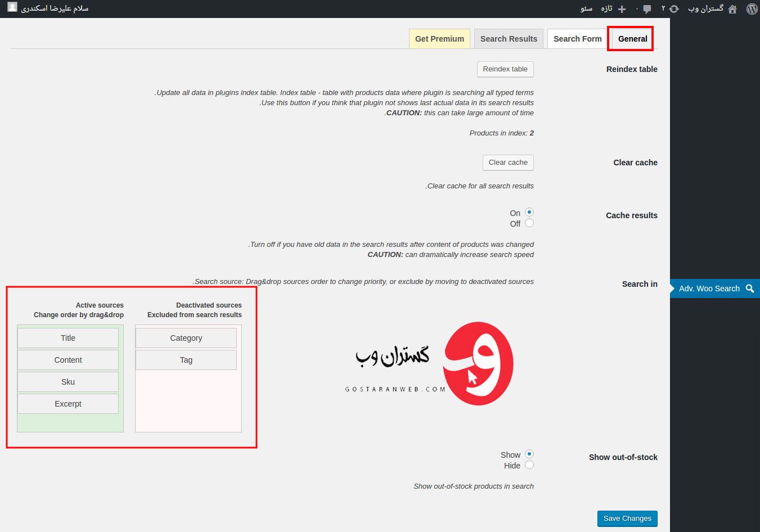Click the Products in index: 2 text

click(502, 133)
